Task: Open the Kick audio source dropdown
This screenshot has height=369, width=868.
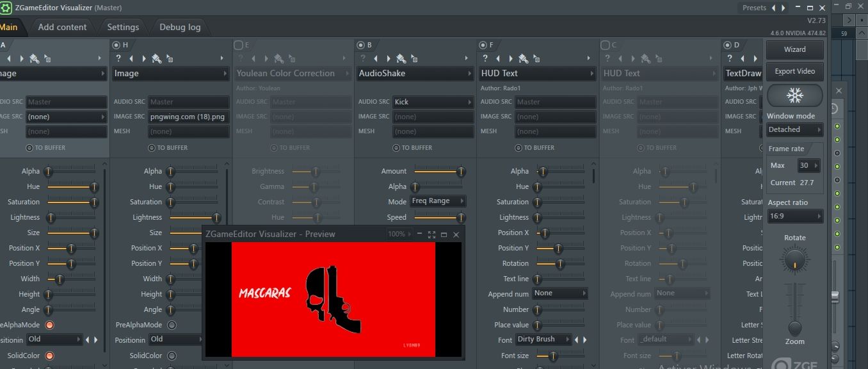Action: point(433,102)
